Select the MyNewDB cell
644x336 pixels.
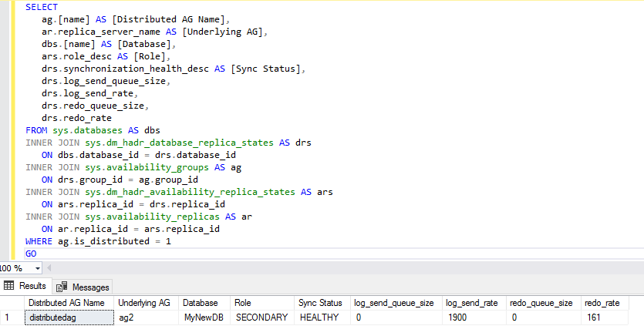click(x=204, y=318)
